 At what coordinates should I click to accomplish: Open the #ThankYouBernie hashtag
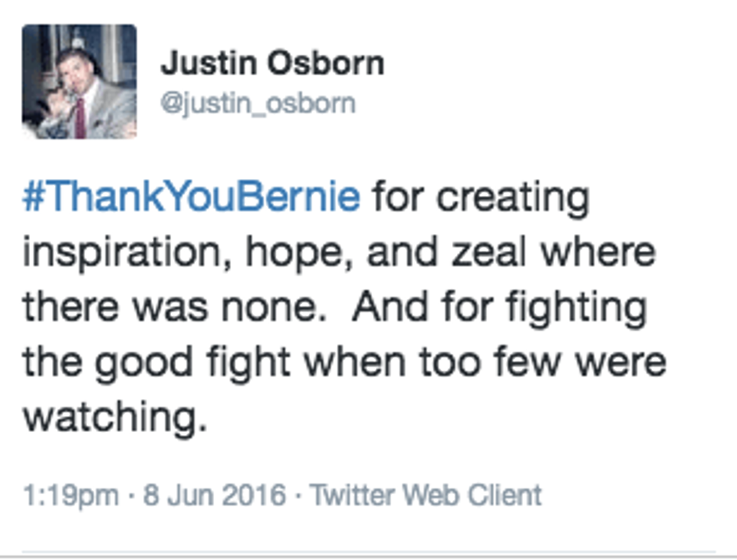pyautogui.click(x=192, y=197)
